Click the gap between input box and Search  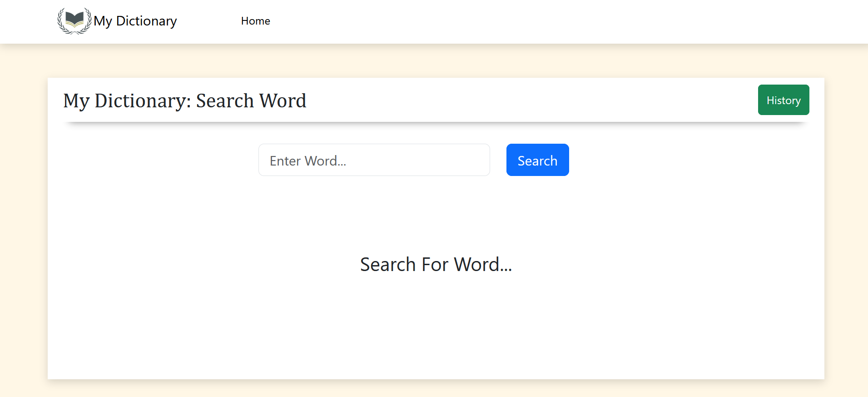498,160
